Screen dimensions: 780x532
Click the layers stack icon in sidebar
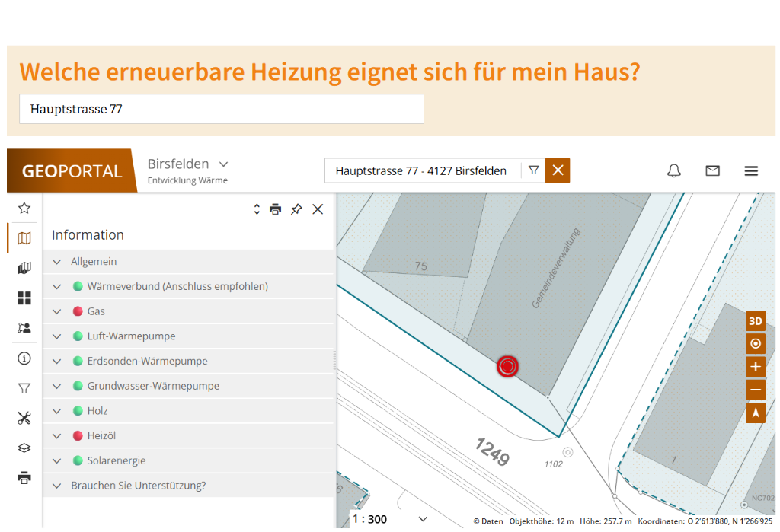click(24, 448)
